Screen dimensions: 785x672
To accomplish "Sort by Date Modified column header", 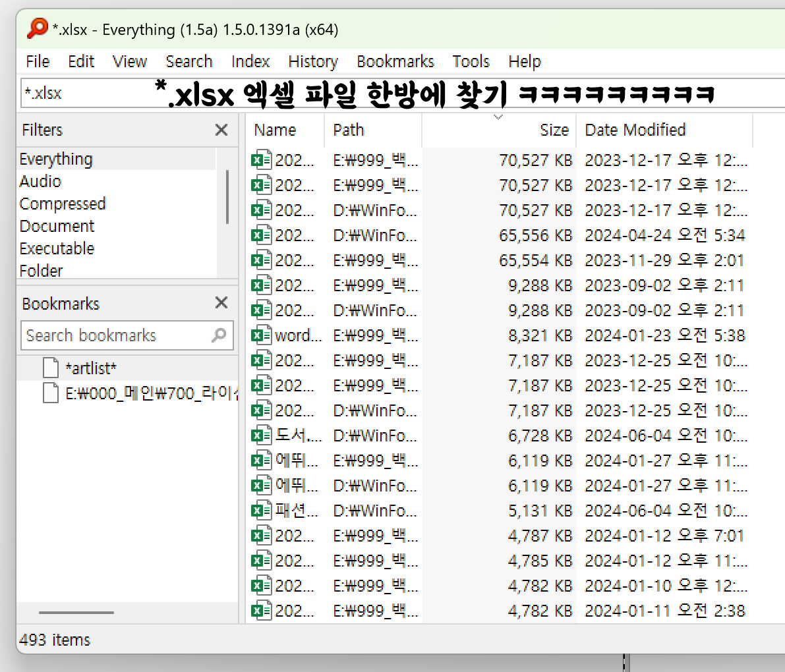I will (664, 130).
